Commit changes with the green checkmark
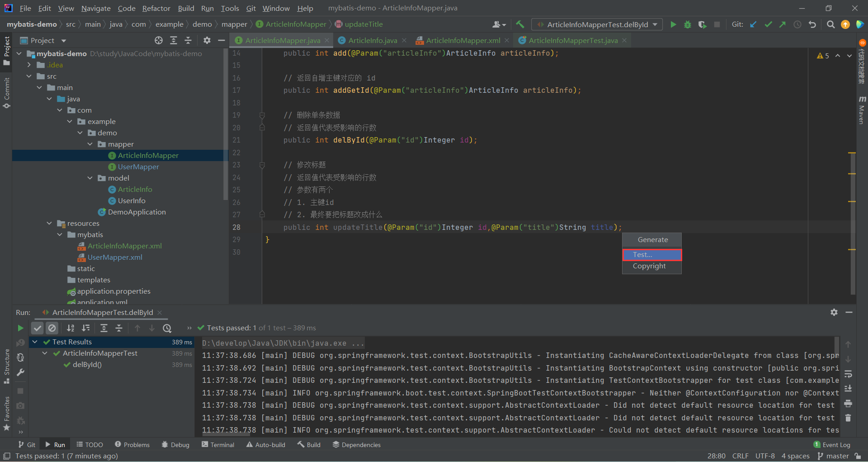This screenshot has width=868, height=462. click(x=768, y=24)
